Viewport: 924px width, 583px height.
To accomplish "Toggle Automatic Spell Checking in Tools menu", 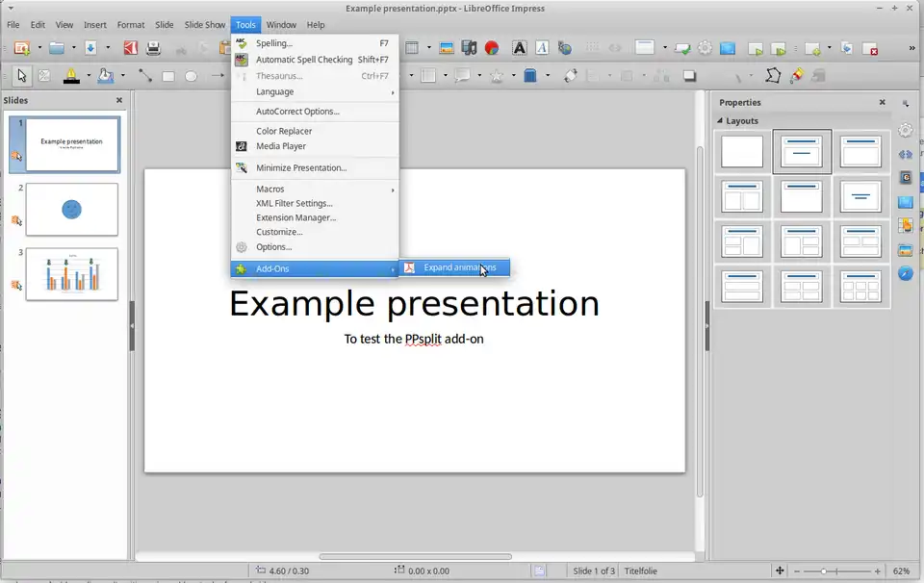I will 304,60.
